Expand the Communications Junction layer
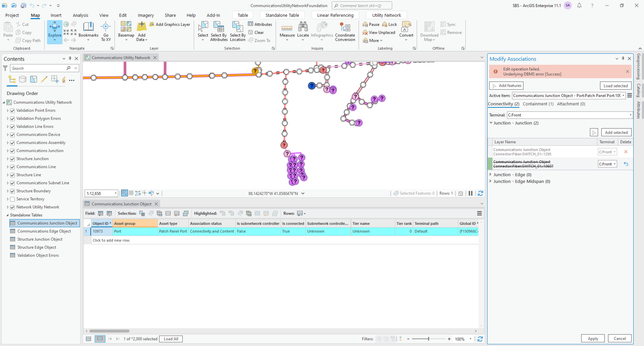Image resolution: width=644 pixels, height=346 pixels. coord(8,151)
